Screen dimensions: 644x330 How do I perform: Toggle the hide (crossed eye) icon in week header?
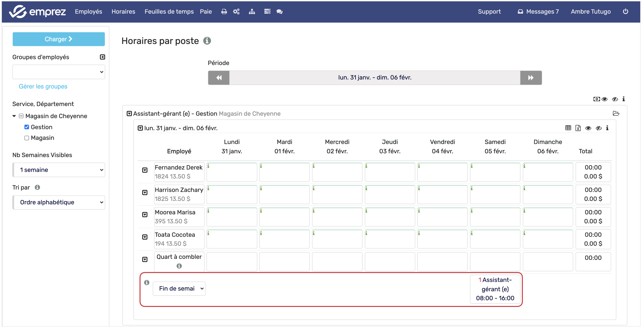coord(598,128)
